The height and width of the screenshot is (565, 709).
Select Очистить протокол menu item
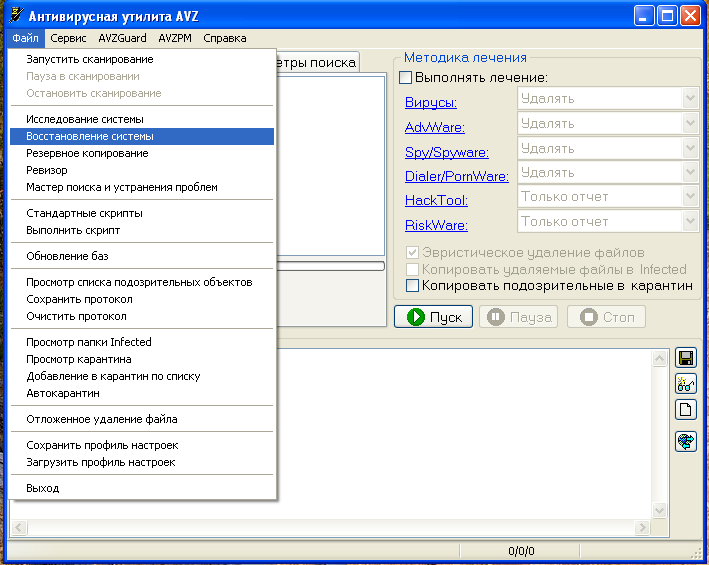[x=142, y=316]
